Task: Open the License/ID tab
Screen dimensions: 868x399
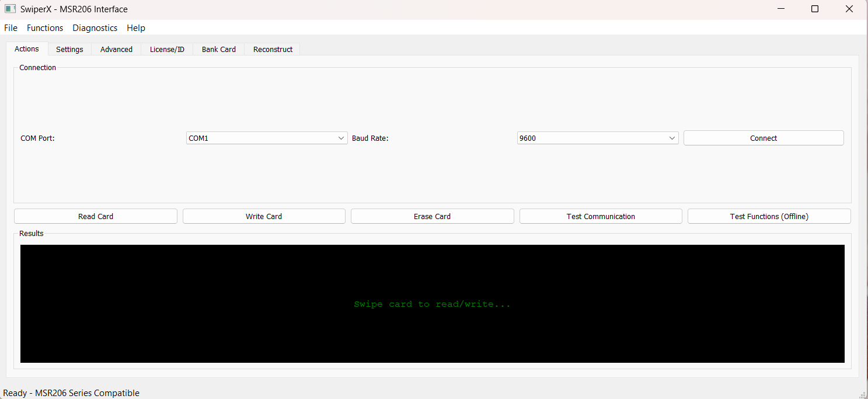Action: tap(167, 50)
